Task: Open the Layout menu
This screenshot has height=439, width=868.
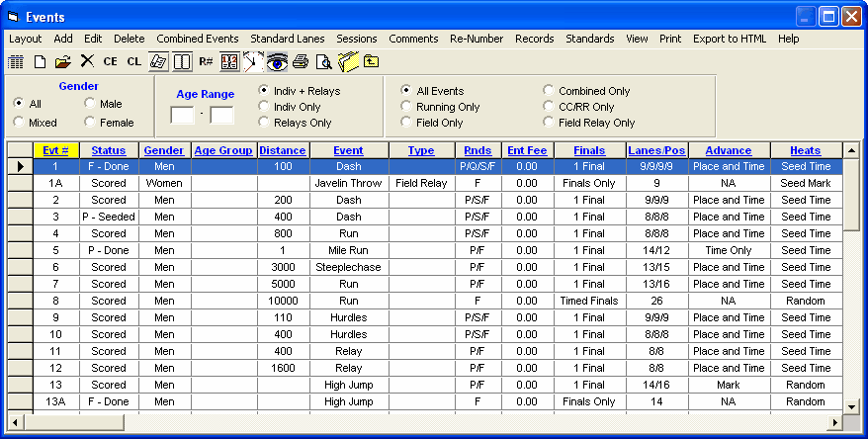Action: 26,39
